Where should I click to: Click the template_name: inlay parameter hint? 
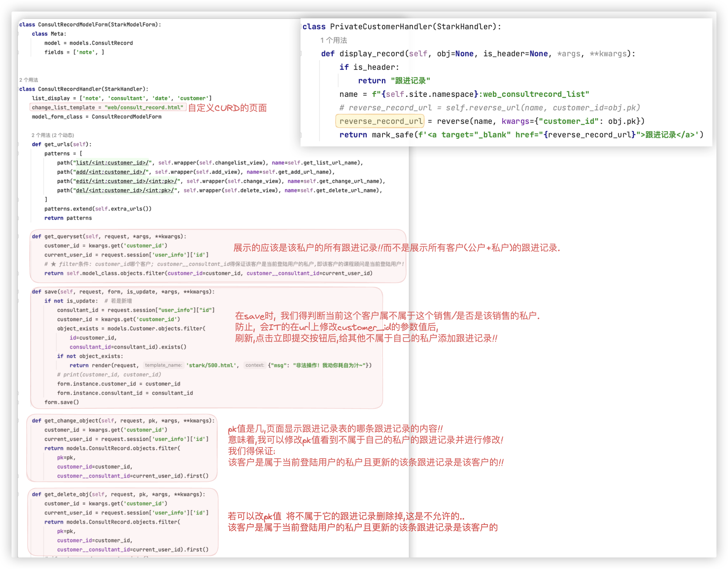(x=163, y=365)
